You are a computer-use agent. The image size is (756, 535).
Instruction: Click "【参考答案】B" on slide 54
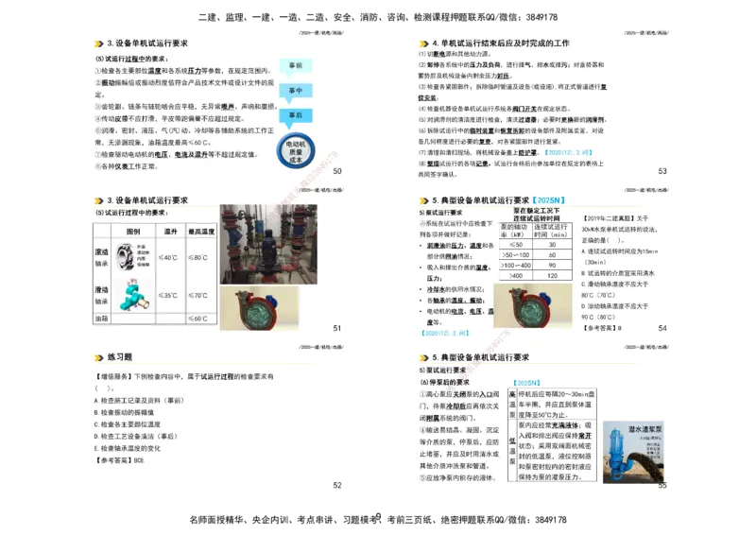pyautogui.click(x=602, y=328)
